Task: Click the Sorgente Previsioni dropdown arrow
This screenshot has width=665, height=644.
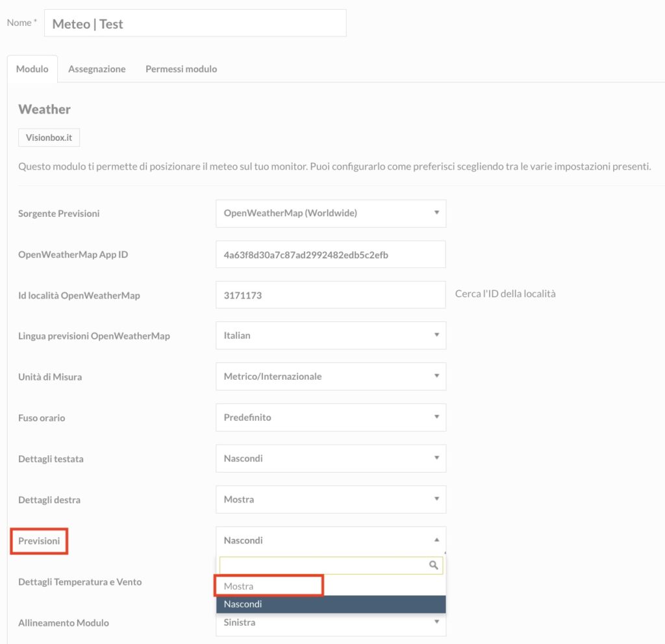Action: tap(436, 212)
